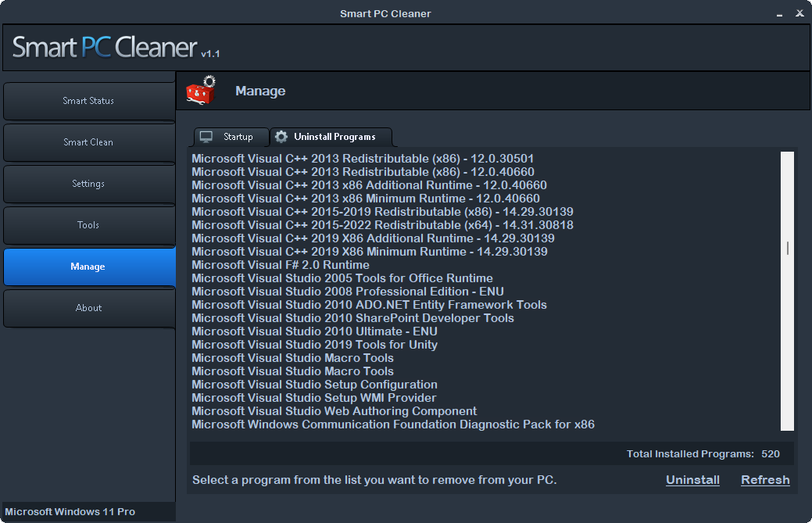This screenshot has height=523, width=812.
Task: Select Visual C++ 2015-2019 Redistributable (x86) entry
Action: pyautogui.click(x=382, y=212)
